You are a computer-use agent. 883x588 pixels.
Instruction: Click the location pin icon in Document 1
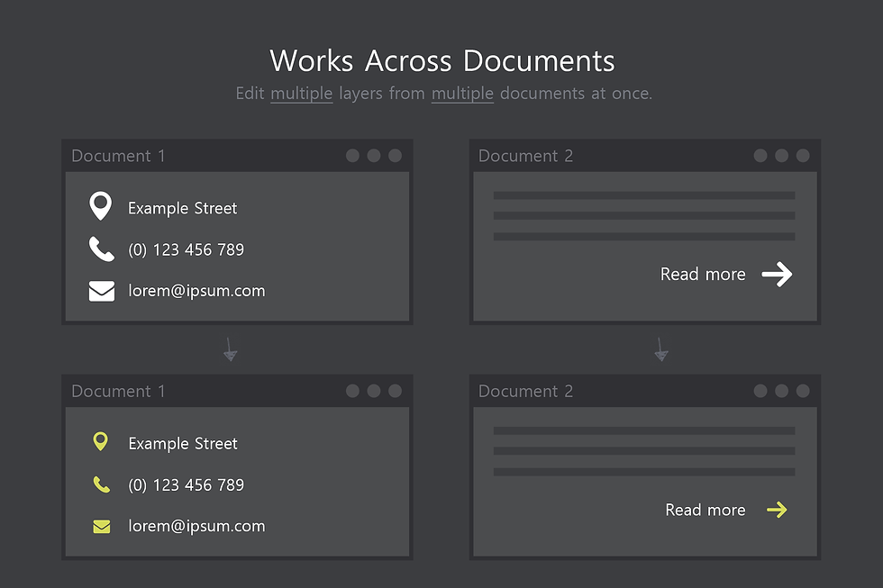pos(101,206)
